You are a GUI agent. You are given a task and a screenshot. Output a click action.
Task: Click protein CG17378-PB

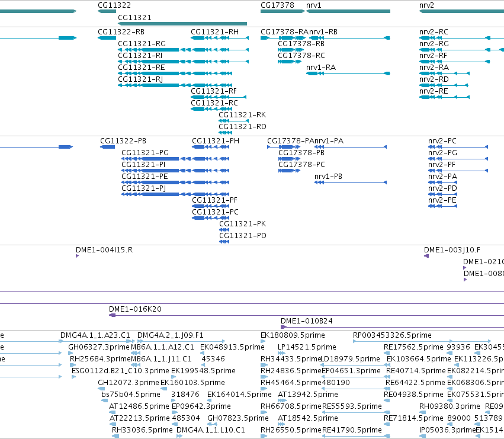[289, 159]
